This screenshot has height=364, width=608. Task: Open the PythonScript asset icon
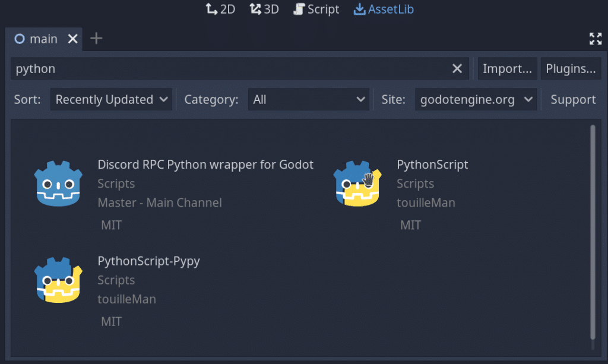tap(357, 183)
